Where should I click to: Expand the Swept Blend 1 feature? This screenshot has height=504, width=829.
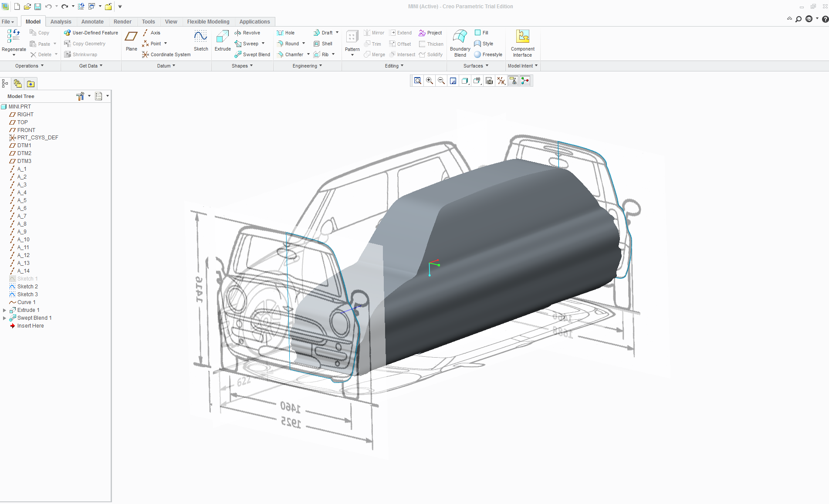pyautogui.click(x=4, y=318)
